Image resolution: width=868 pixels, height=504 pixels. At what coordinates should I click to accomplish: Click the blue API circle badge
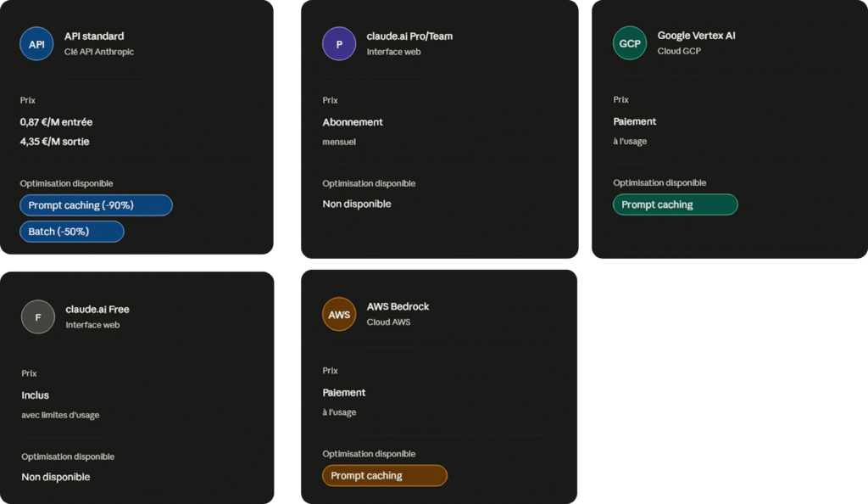pyautogui.click(x=36, y=44)
